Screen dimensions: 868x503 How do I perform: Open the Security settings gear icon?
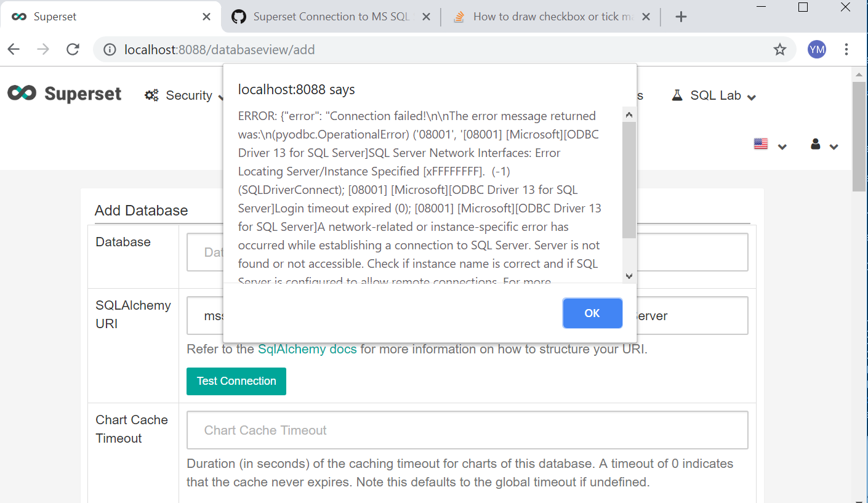151,95
